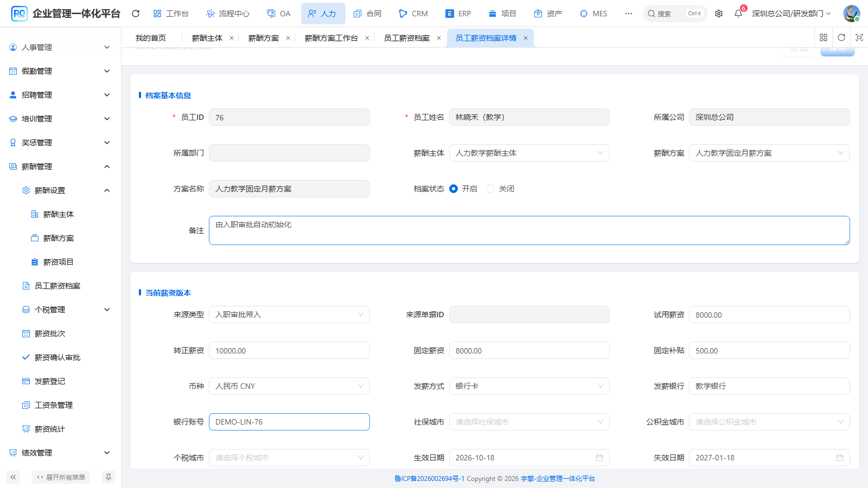Expand the 人事管理 sidebar menu
Screen dimensions: 868x488
(60, 47)
